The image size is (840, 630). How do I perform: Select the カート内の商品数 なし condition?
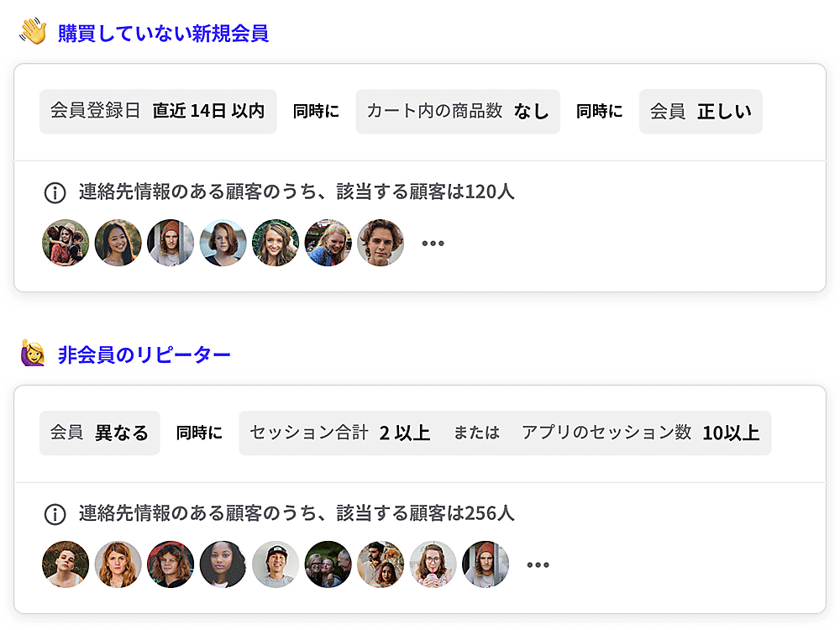457,111
